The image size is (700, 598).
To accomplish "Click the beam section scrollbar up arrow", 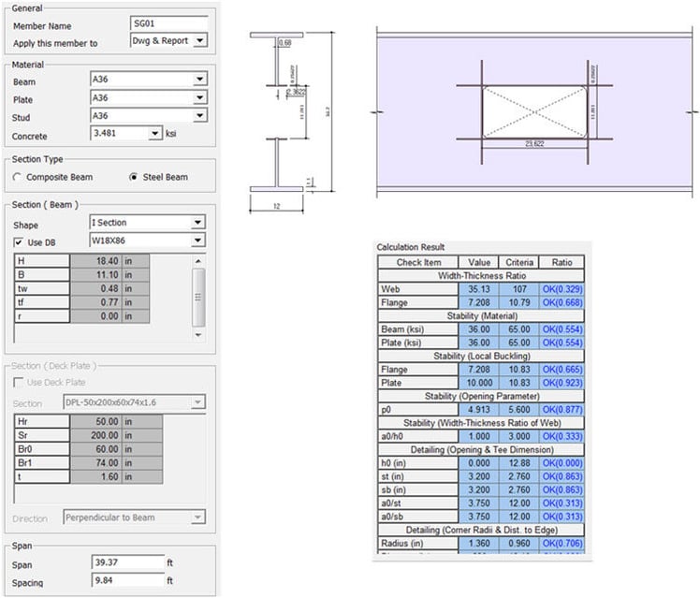I will [x=197, y=260].
